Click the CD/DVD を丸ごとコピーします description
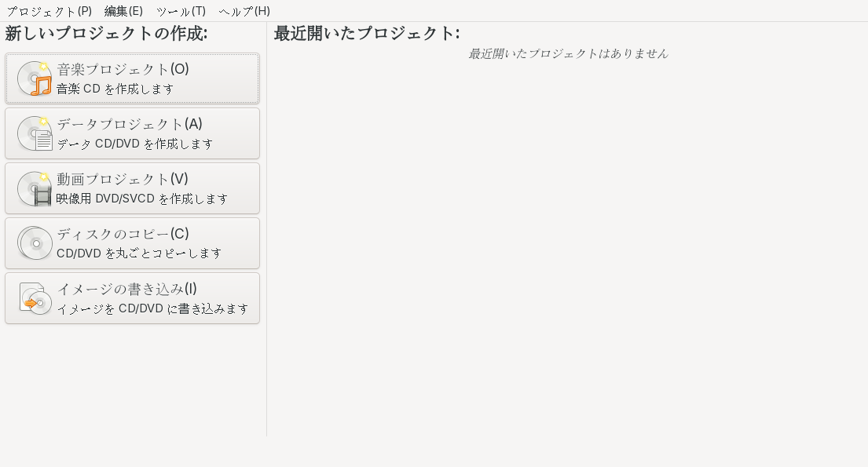 point(139,254)
